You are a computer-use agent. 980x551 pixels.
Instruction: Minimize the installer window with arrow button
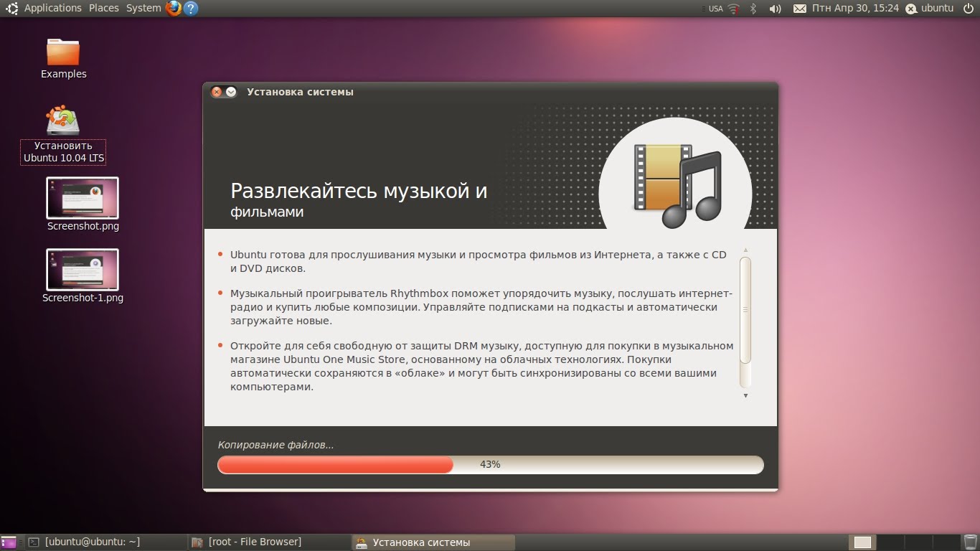pos(231,92)
